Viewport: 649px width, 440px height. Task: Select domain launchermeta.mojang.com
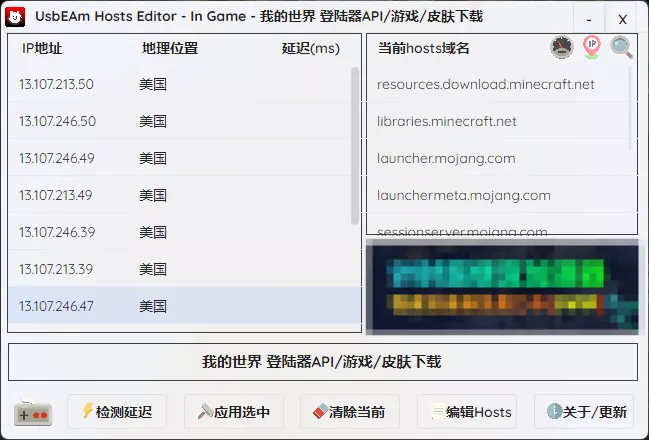464,195
